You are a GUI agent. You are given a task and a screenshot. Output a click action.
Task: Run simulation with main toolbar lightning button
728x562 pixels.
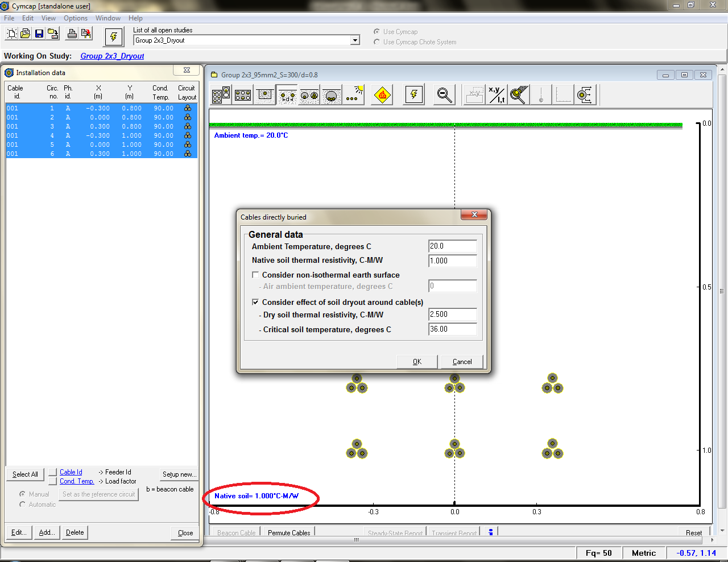pyautogui.click(x=114, y=37)
